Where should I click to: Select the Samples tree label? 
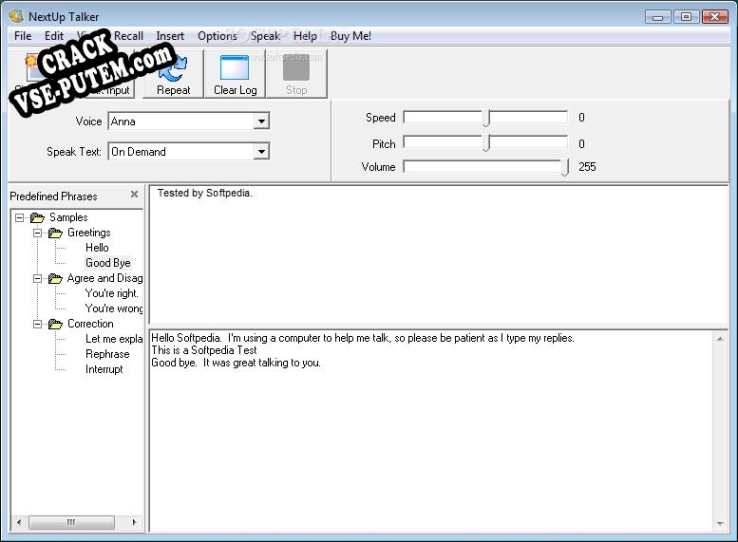69,217
